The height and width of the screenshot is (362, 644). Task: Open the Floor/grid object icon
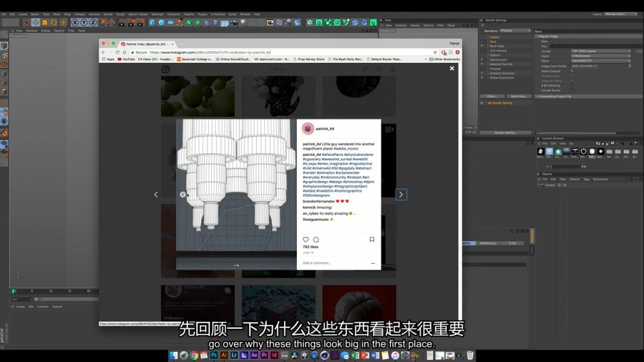pyautogui.click(x=225, y=23)
